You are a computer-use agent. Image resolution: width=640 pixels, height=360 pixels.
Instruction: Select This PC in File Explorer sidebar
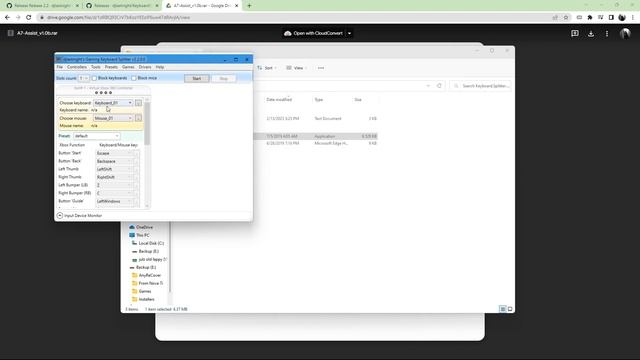point(140,235)
